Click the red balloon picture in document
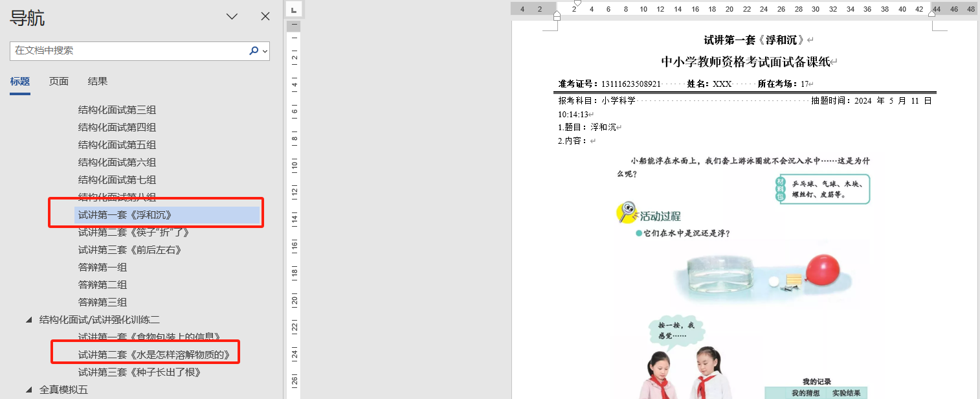This screenshot has width=980, height=399. click(821, 270)
